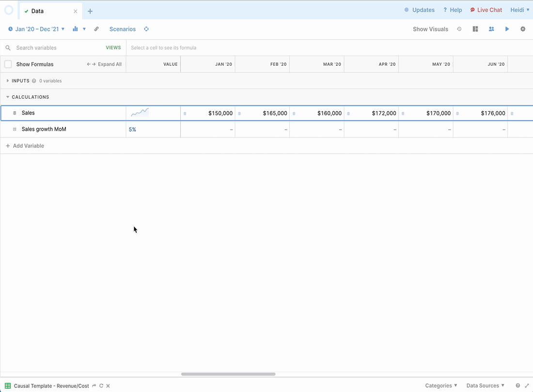Image resolution: width=533 pixels, height=392 pixels.
Task: Select the Sales variable name
Action: click(x=28, y=113)
